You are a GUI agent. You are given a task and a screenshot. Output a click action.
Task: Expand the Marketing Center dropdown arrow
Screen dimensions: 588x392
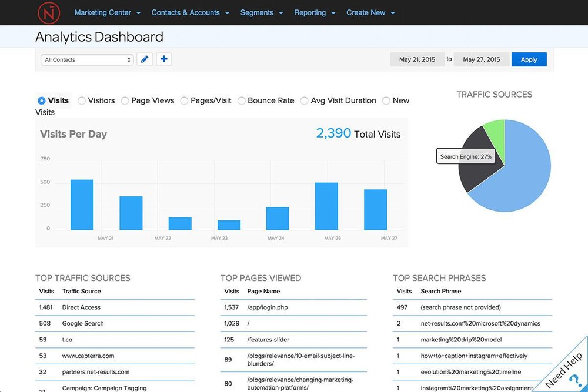point(138,12)
